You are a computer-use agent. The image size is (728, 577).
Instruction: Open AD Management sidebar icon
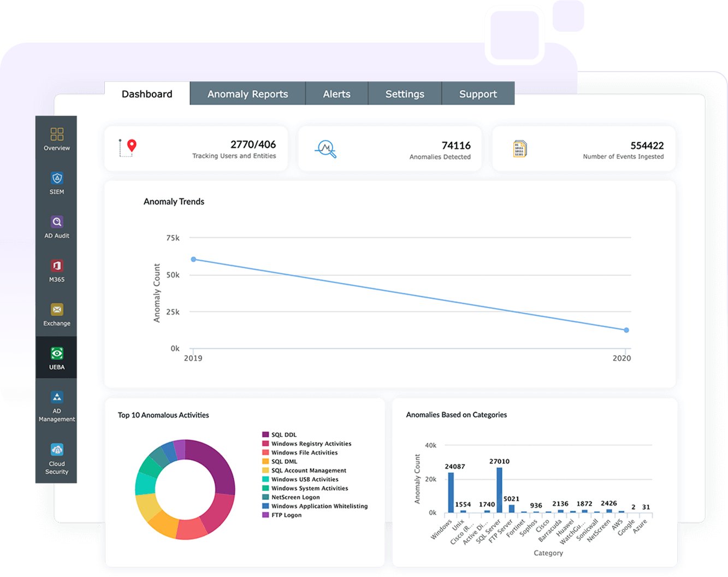(x=57, y=397)
